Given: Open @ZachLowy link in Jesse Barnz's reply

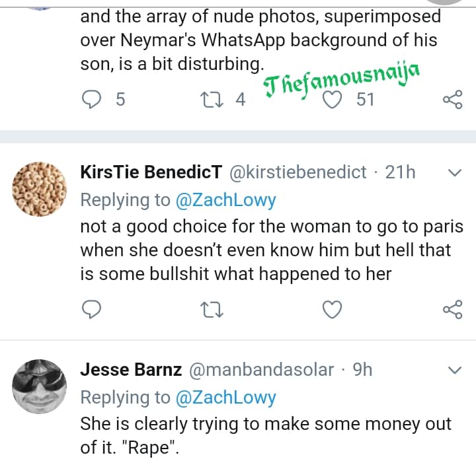Looking at the screenshot, I should (225, 397).
